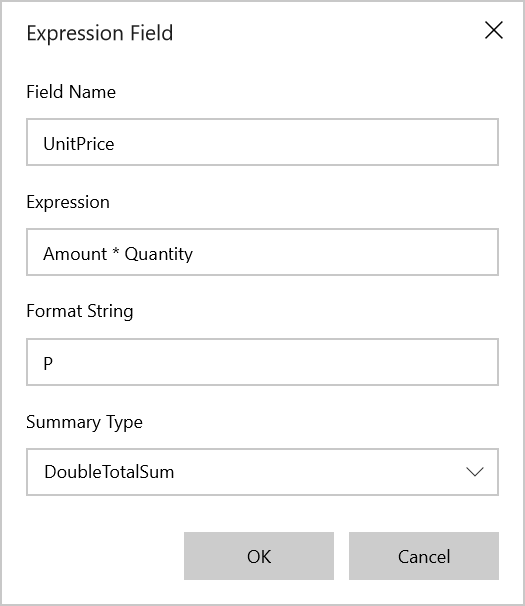This screenshot has height=606, width=525.
Task: Click empty area of Format String box
Action: click(271, 362)
